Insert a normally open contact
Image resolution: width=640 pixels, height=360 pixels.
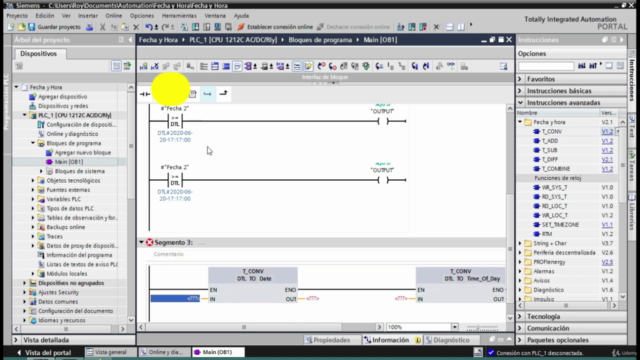tap(145, 94)
